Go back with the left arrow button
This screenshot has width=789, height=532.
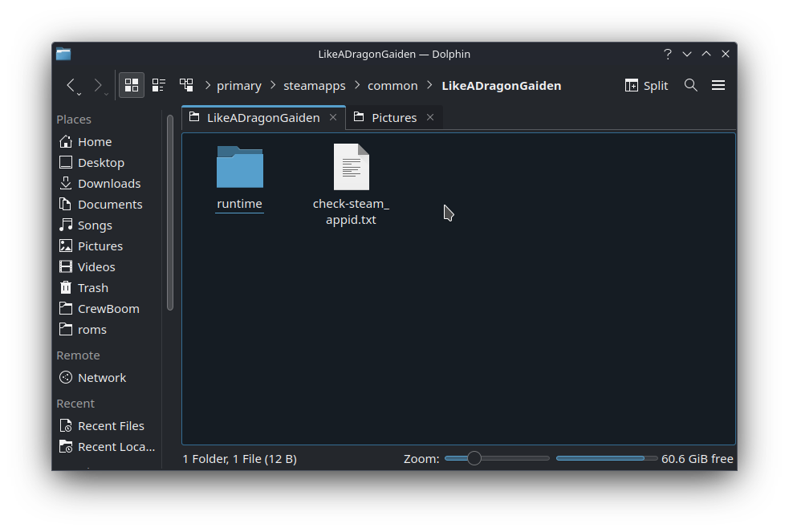pos(71,85)
